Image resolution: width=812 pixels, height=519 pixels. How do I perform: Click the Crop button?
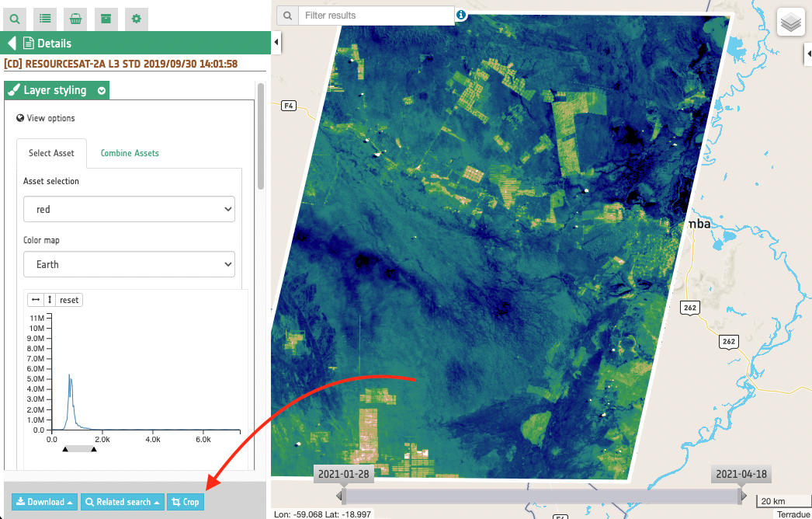click(x=186, y=502)
